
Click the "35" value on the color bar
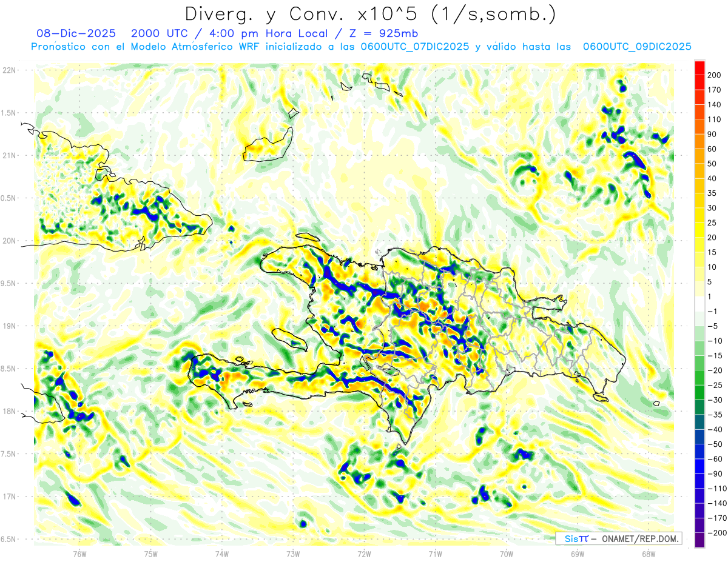[x=712, y=193]
